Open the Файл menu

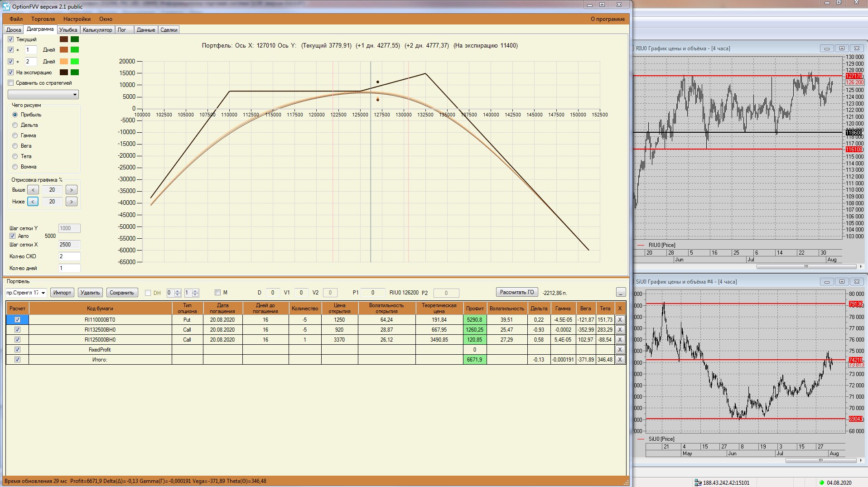(x=16, y=19)
